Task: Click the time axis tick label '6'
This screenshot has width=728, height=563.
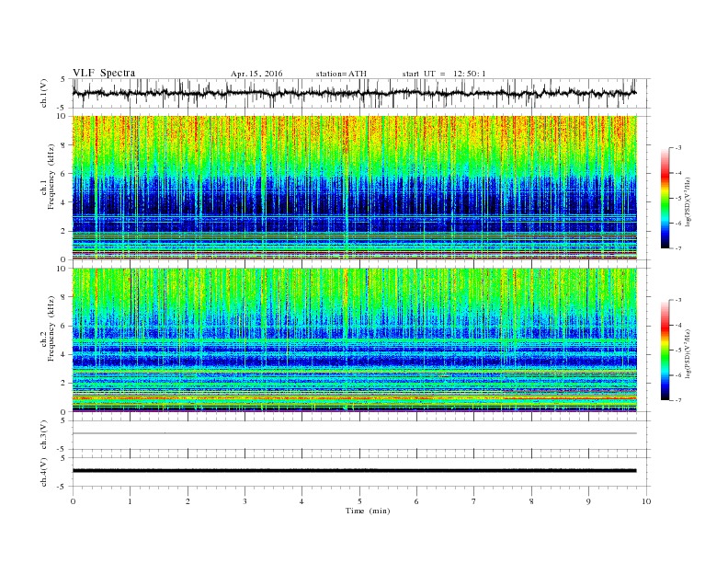Action: click(x=416, y=501)
